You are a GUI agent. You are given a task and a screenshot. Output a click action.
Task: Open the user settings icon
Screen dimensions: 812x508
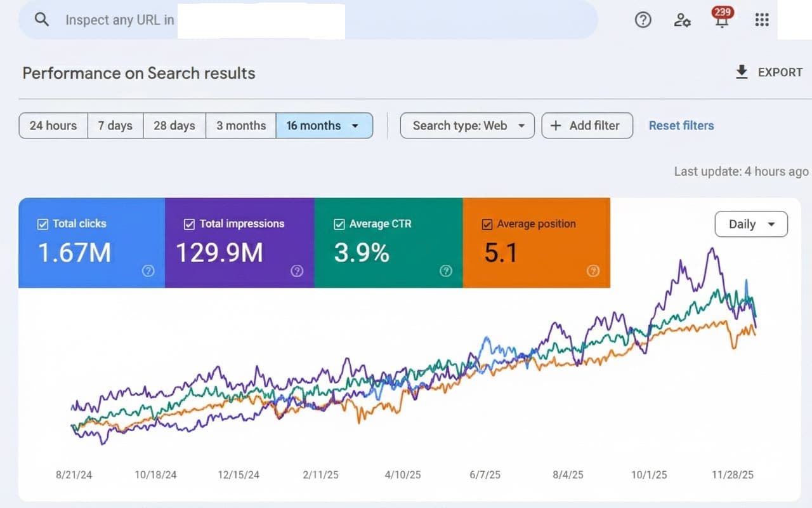[x=682, y=20]
